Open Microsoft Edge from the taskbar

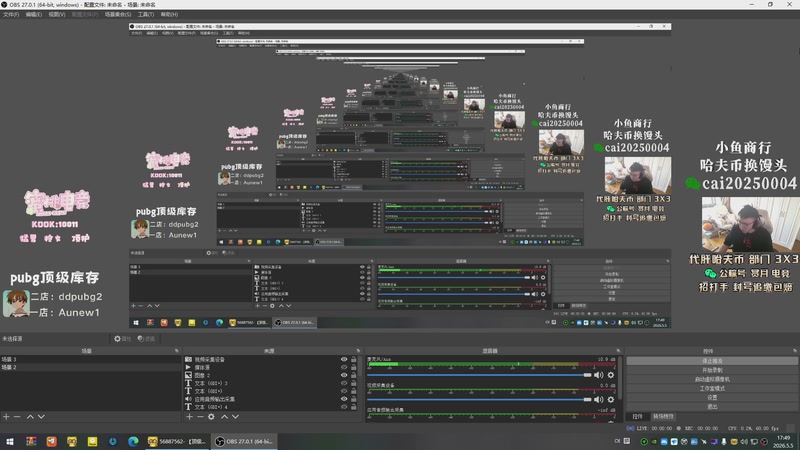[133, 441]
